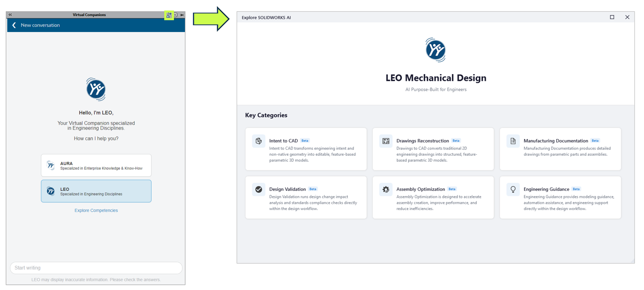Open the Assembly Optimization card

(433, 198)
